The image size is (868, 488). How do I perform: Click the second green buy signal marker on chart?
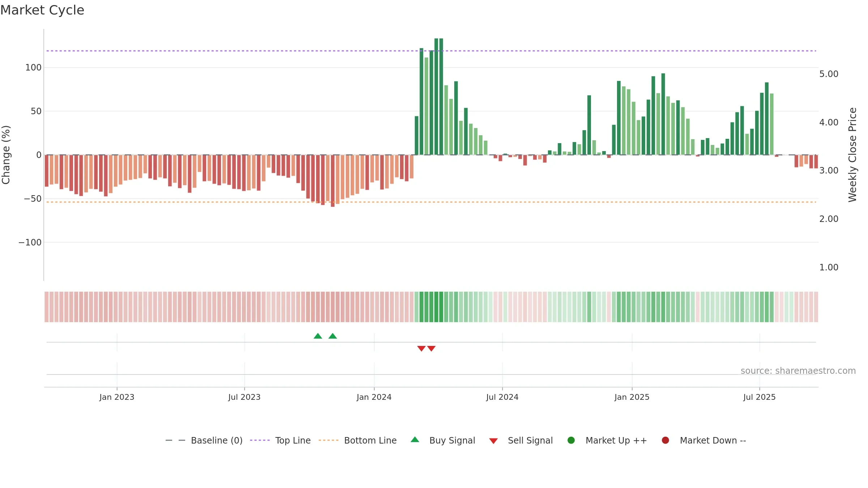click(x=333, y=336)
